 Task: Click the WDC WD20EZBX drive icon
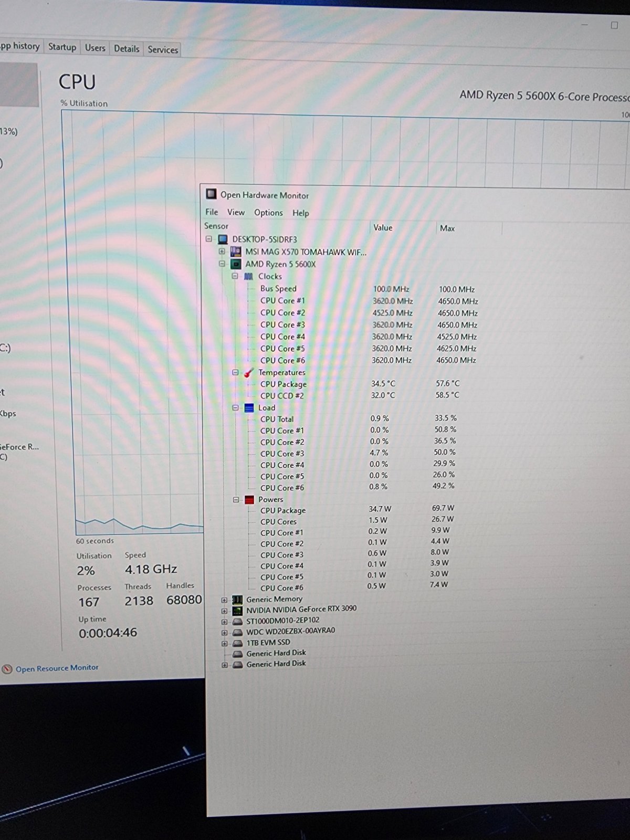tap(237, 632)
